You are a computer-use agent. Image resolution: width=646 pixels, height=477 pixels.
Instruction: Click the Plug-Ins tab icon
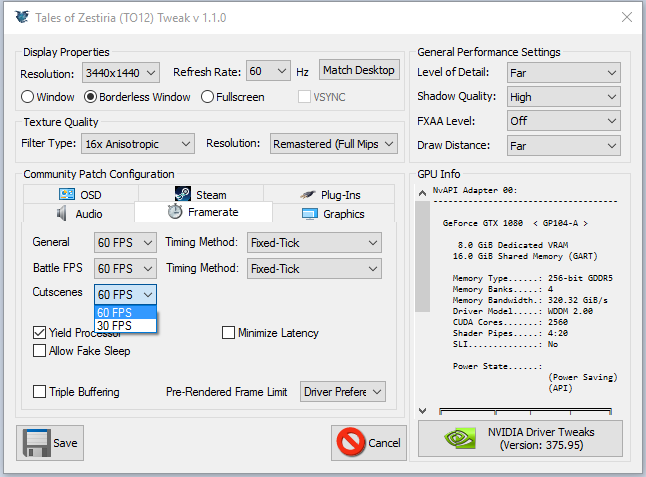307,194
